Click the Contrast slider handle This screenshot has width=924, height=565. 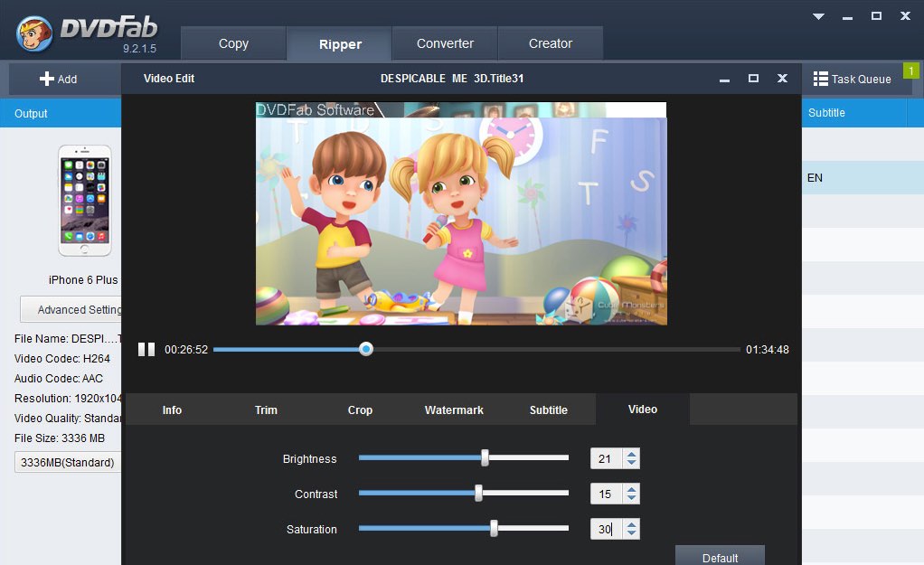[x=478, y=493]
